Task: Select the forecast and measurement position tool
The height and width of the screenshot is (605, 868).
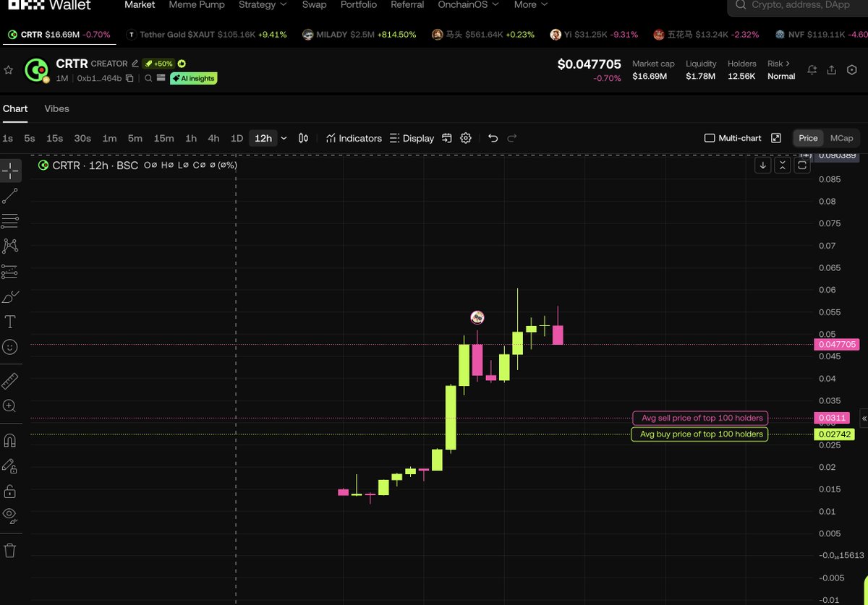Action: click(x=10, y=272)
